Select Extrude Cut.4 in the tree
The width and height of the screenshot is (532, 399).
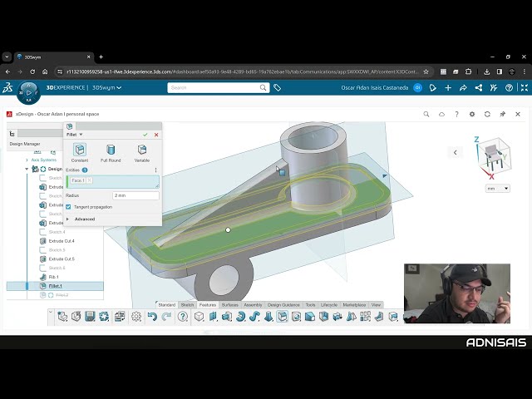coord(62,241)
